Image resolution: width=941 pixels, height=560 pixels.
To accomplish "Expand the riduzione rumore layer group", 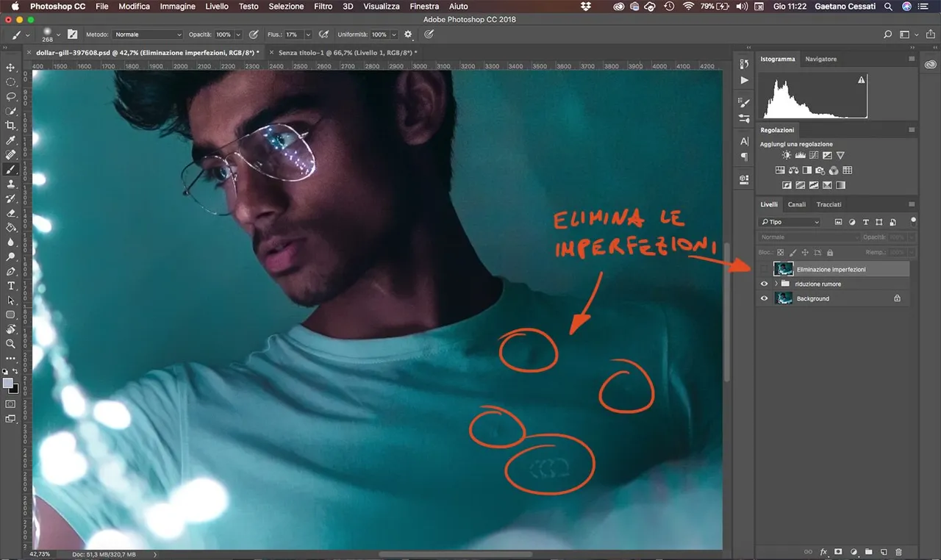I will click(x=776, y=284).
